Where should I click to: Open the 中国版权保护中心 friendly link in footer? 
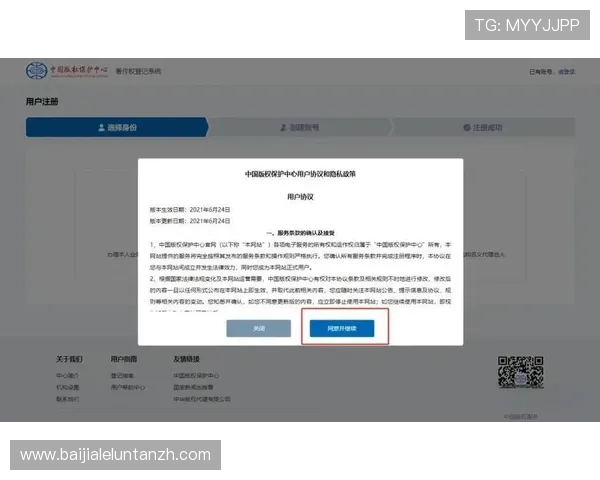click(196, 376)
